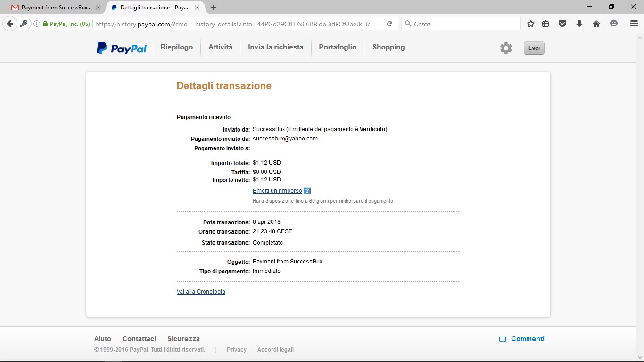Image resolution: width=644 pixels, height=362 pixels.
Task: Open the bookmarks list icon
Action: (x=545, y=24)
